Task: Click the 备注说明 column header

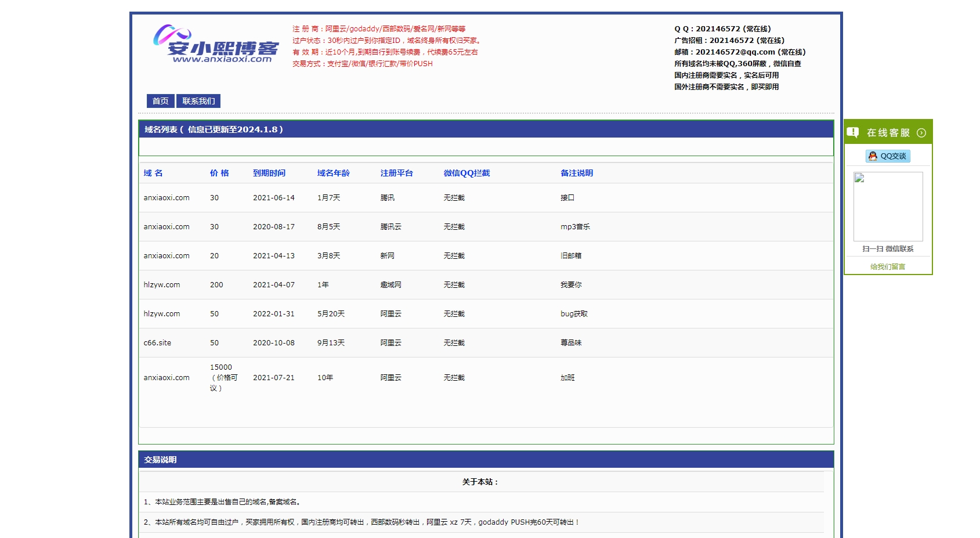Action: [x=577, y=173]
